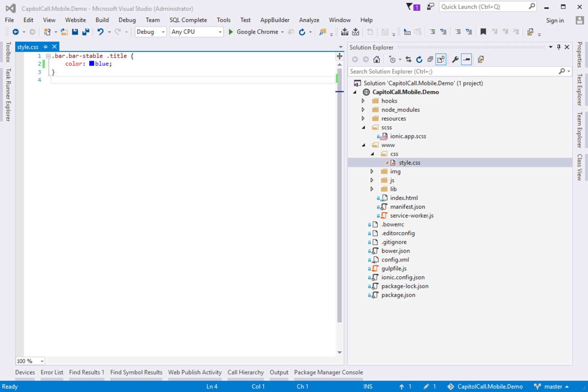Click the blue color swatch in the editor
This screenshot has width=588, height=392.
pyautogui.click(x=92, y=63)
